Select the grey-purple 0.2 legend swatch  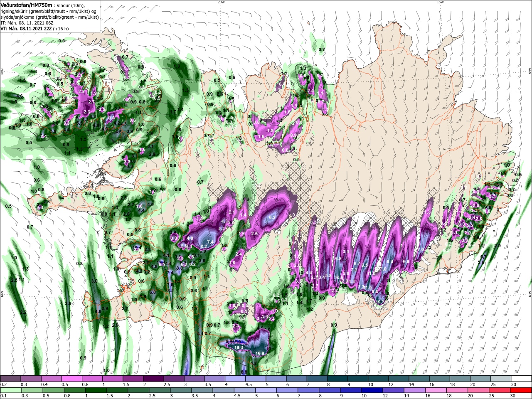tap(10, 379)
